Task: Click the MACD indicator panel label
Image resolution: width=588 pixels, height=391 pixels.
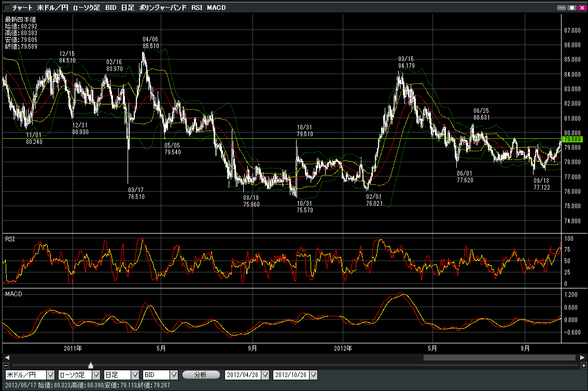Action: click(12, 294)
